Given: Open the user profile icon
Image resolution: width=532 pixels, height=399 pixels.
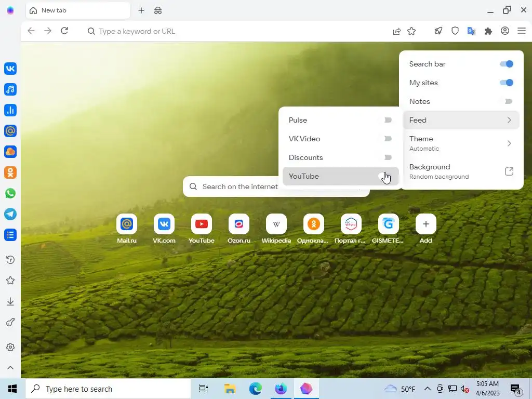Looking at the screenshot, I should [505, 31].
